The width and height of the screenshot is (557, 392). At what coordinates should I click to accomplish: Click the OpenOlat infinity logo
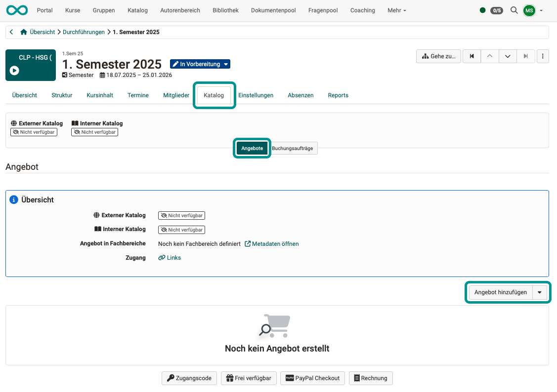coord(17,10)
